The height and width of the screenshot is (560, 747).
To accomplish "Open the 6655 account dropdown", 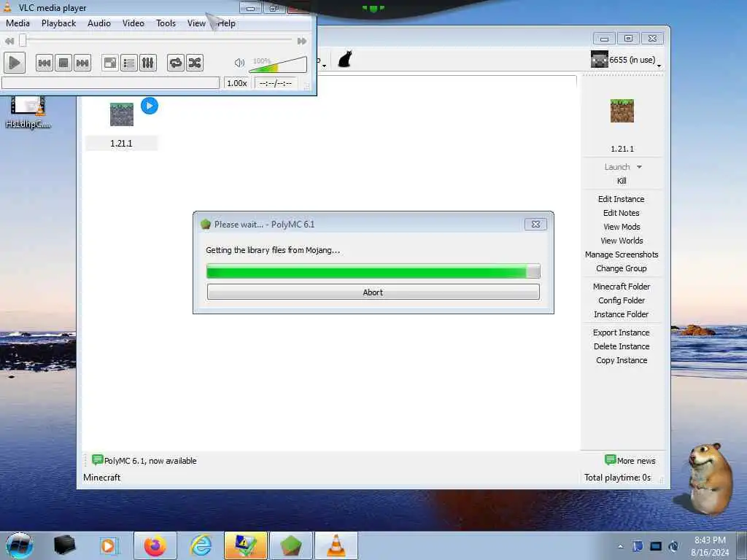I will 626,60.
